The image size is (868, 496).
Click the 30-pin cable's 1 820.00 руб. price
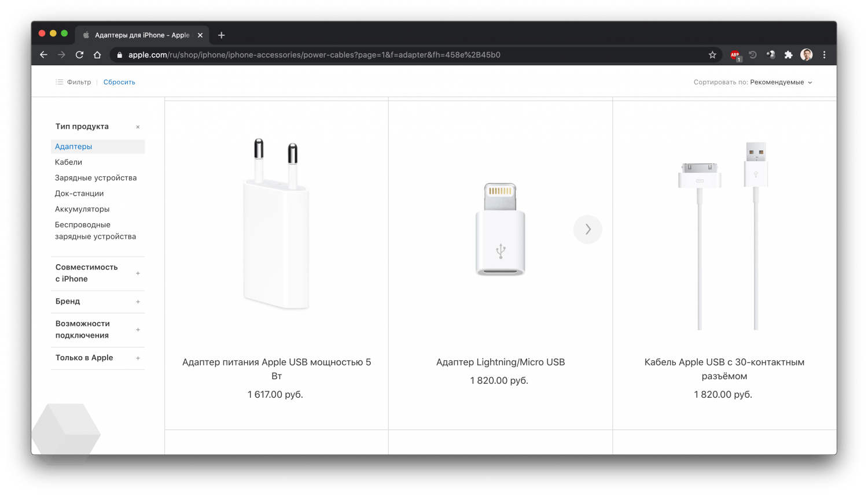tap(723, 395)
